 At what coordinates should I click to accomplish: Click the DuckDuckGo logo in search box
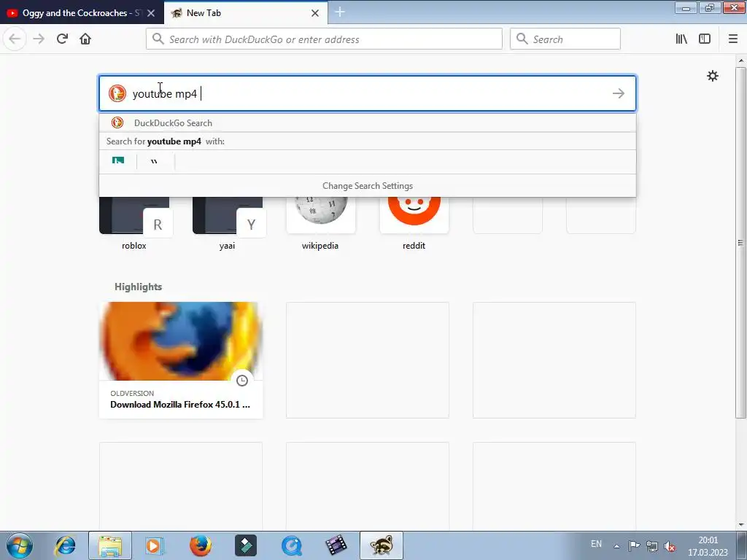tap(117, 93)
